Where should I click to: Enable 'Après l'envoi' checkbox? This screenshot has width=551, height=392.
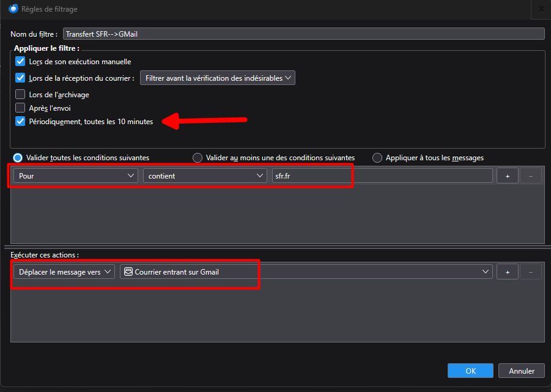[20, 108]
